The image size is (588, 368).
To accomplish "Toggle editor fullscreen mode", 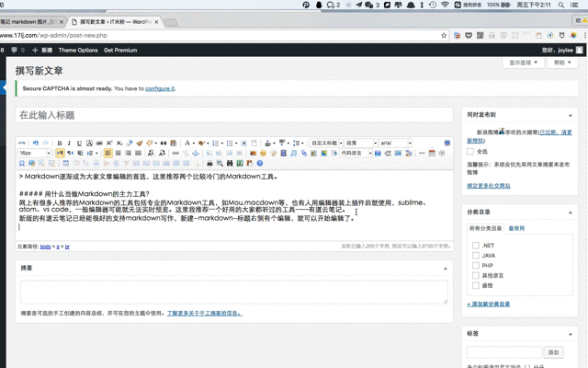I will [447, 144].
